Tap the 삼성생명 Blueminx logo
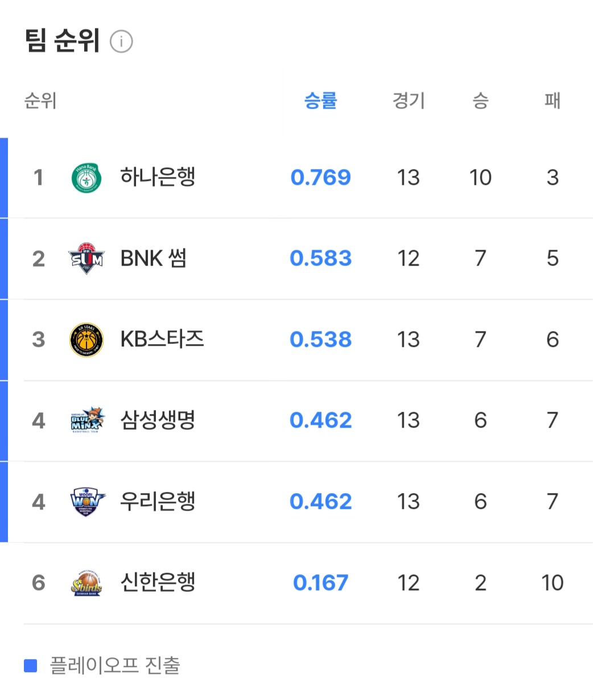Screen dimensions: 593x700 [x=87, y=421]
